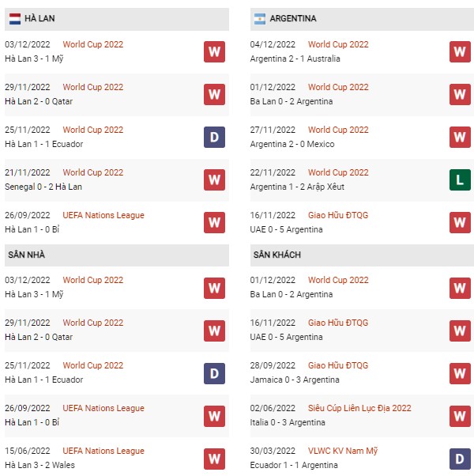Click the W badge for Jamaica 0-3 Argentina
Screen dimensions: 474x476
(x=460, y=374)
